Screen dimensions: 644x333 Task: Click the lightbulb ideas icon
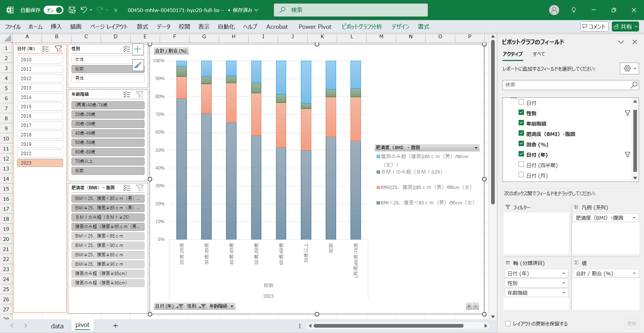(574, 10)
